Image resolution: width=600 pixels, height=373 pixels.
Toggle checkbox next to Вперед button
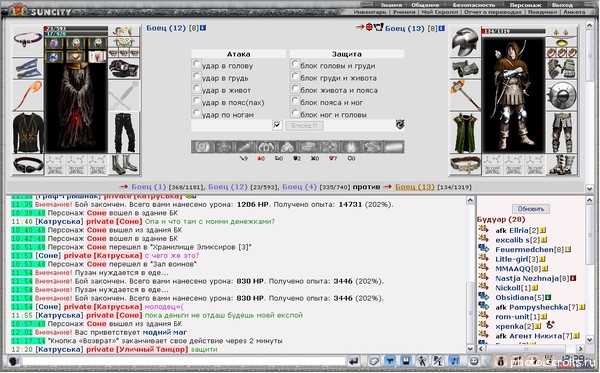point(277,125)
